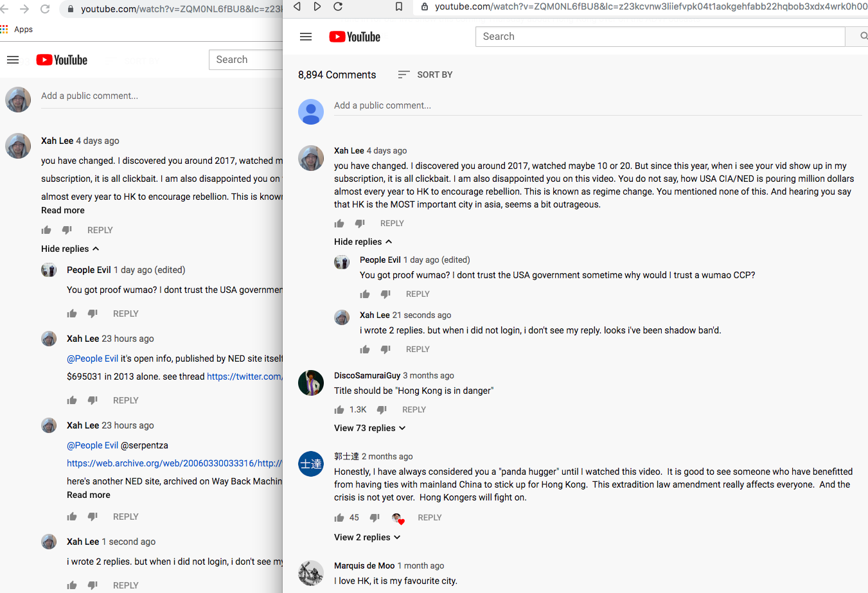The image size is (868, 593).
Task: Reply to DiscoSamuraiGuy's comment
Action: (x=414, y=410)
